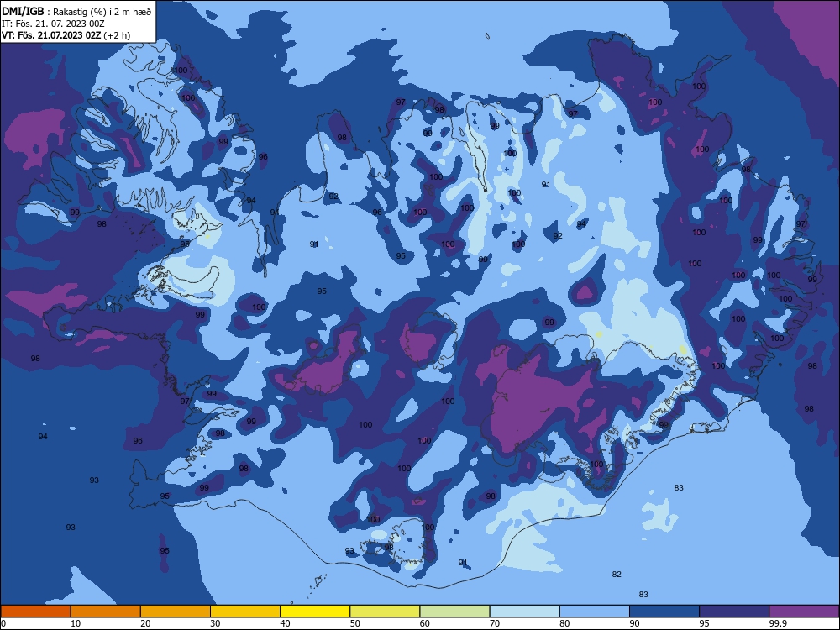Screen dimensions: 840x630
Task: Click the bright yellow 40–50 legend swatch
Action: click(315, 612)
